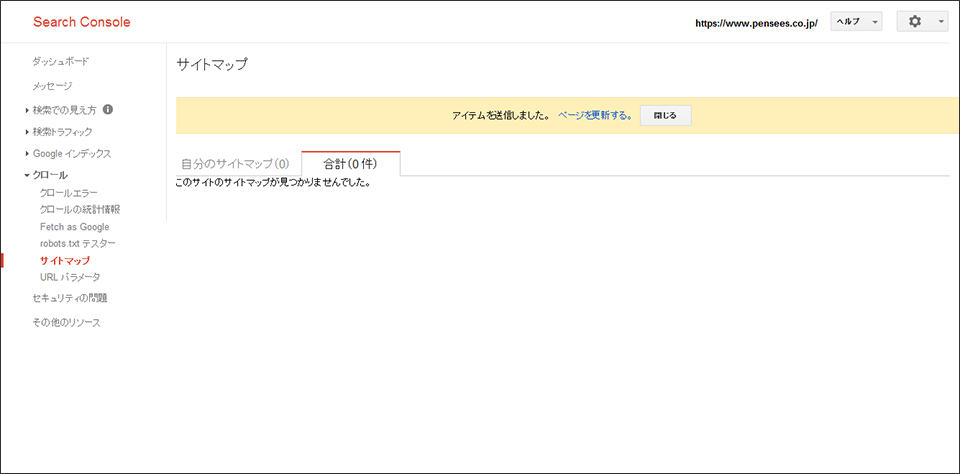Screen dimensions: 960x474
Task: Open robots.txt テスター
Action: (78, 244)
